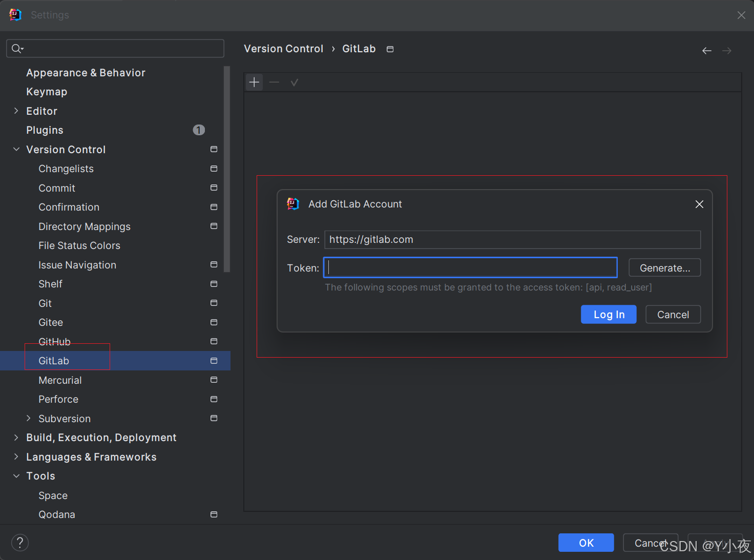Screen dimensions: 754x560
Task: Select the GitLab settings entry
Action: (54, 361)
